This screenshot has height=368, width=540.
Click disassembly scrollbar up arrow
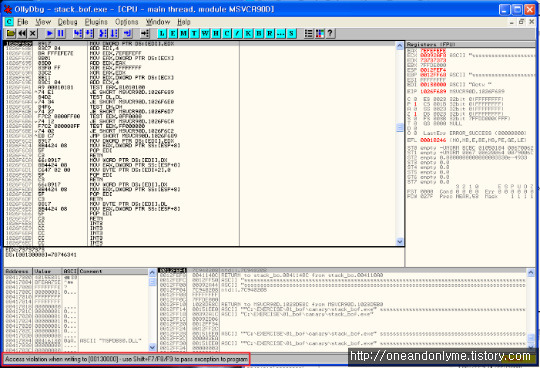click(x=399, y=46)
